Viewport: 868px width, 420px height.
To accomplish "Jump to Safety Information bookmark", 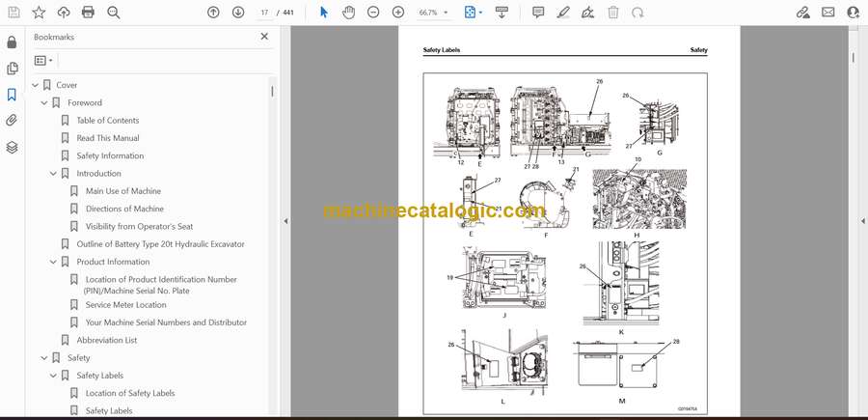I will pyautogui.click(x=110, y=155).
